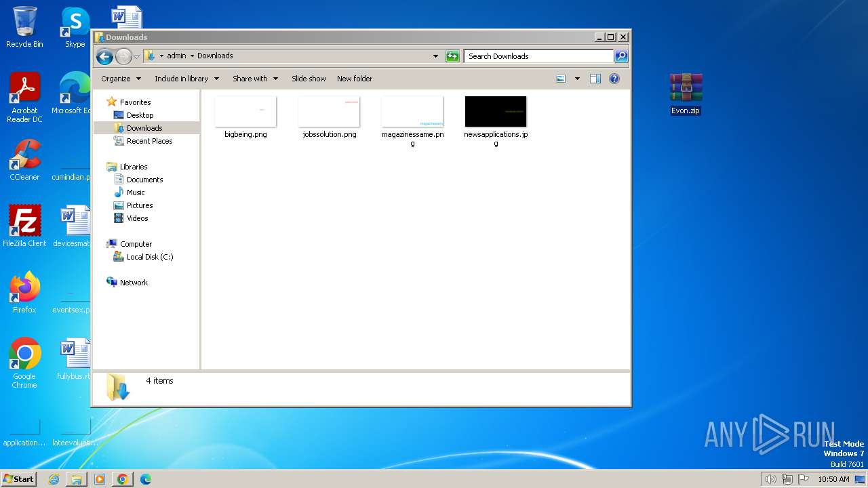Select Local Disk (C:)
Viewport: 868px width, 488px height.
tap(150, 257)
